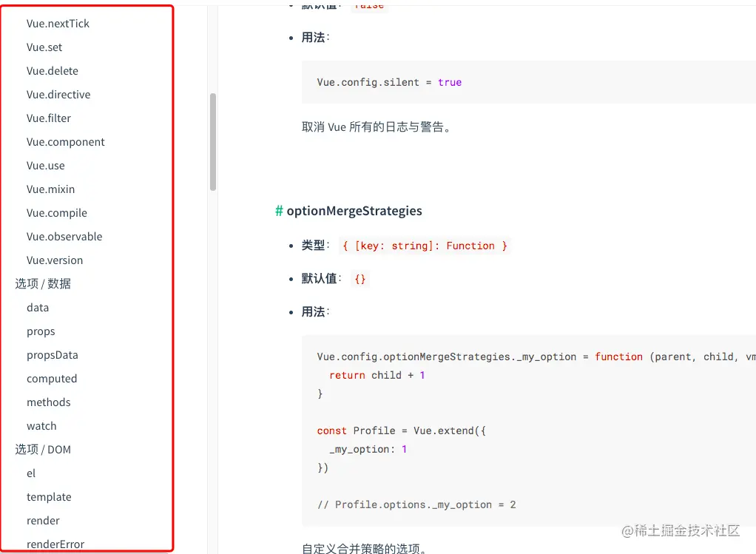Jump to computed option
The height and width of the screenshot is (554, 756).
coord(52,379)
